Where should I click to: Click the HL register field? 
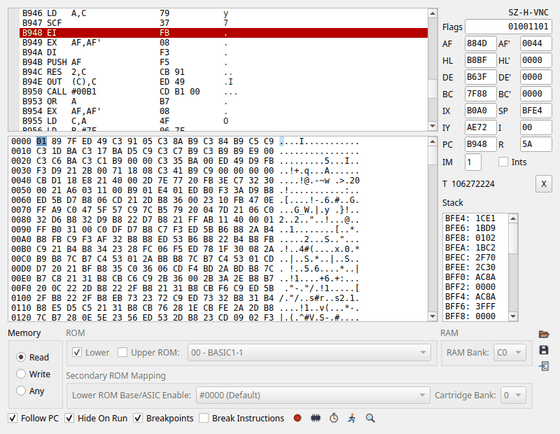point(480,60)
